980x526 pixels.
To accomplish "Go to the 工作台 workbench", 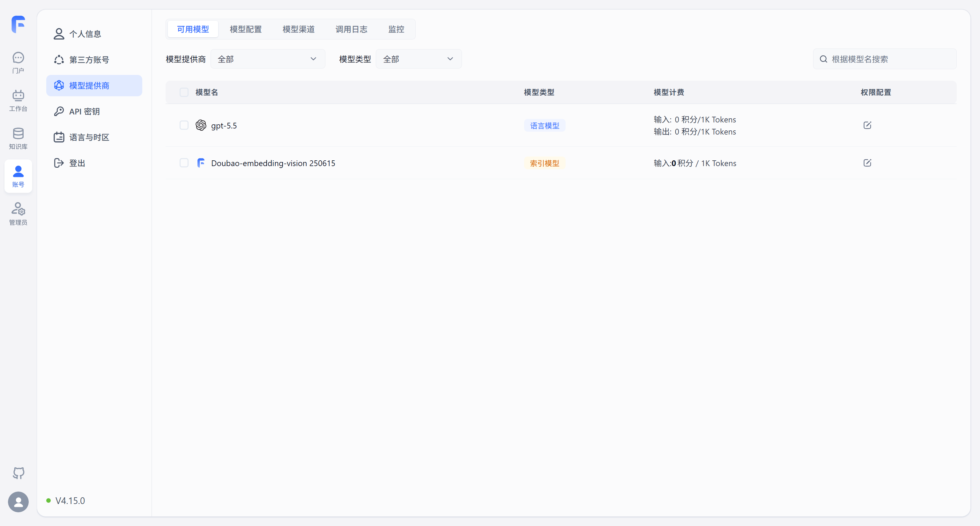I will click(x=18, y=101).
